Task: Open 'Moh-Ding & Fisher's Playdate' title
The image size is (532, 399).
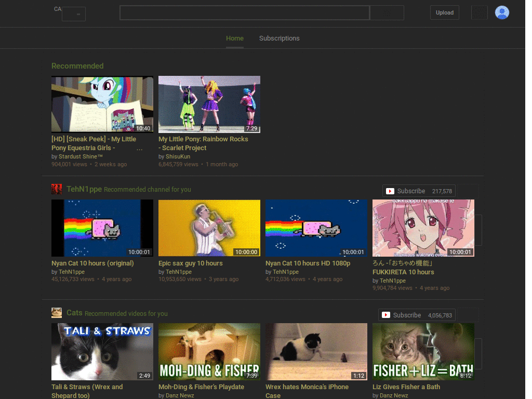Action: [x=201, y=387]
